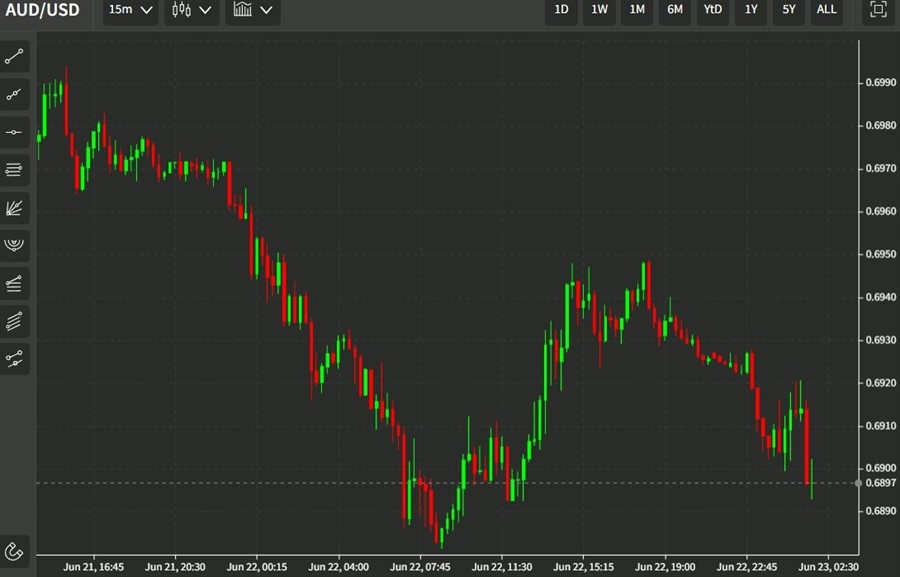Click the 0.6960 price axis label
The height and width of the screenshot is (577, 900).
(x=880, y=211)
